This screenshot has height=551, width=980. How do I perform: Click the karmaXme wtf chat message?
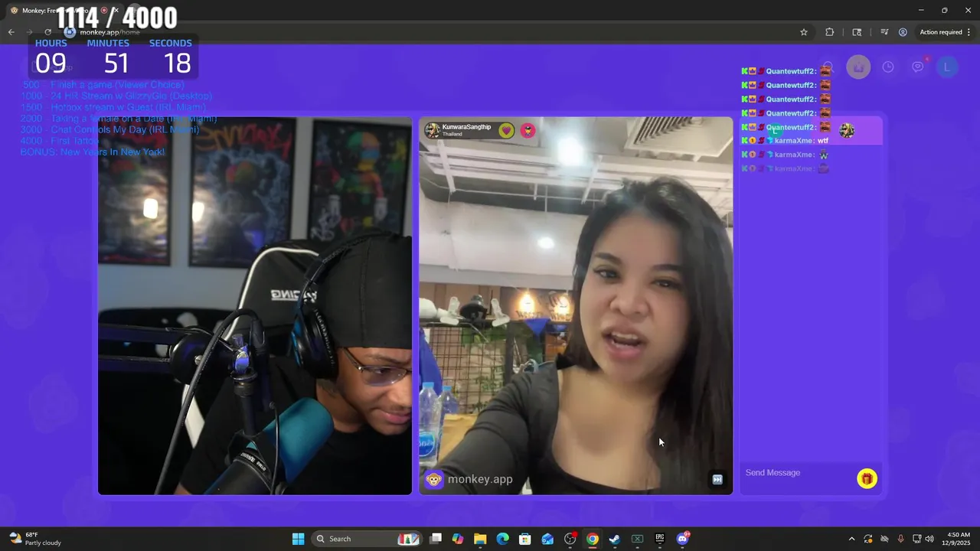(786, 141)
